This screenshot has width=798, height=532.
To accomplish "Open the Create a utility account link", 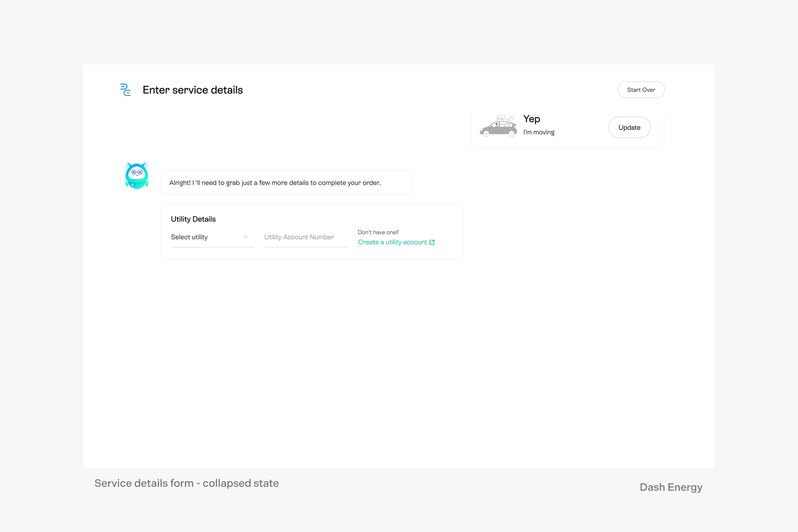I will click(392, 242).
